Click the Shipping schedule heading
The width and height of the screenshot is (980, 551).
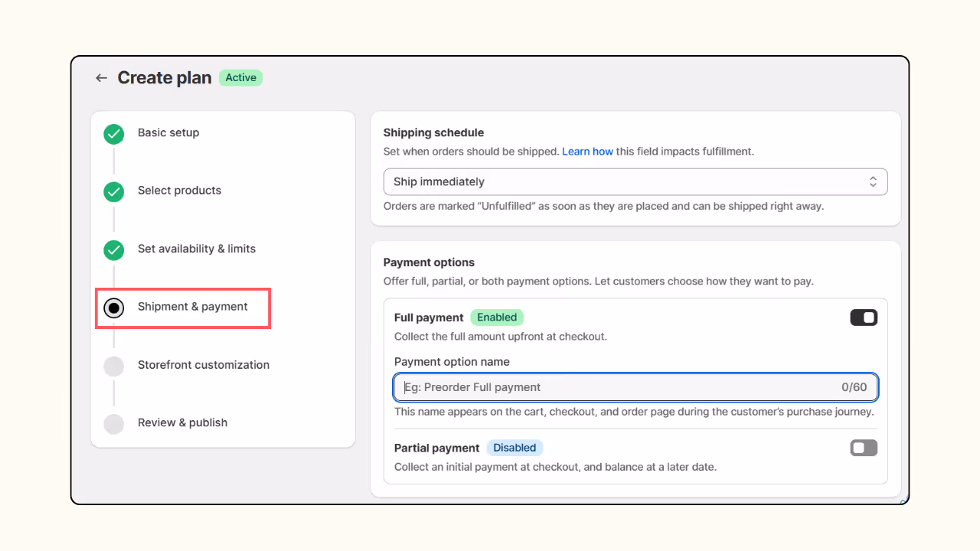point(433,132)
